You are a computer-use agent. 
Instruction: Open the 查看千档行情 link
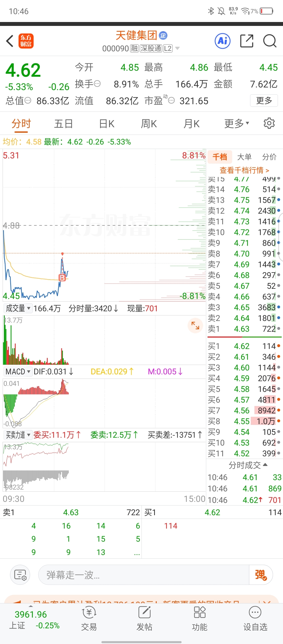pos(244,170)
